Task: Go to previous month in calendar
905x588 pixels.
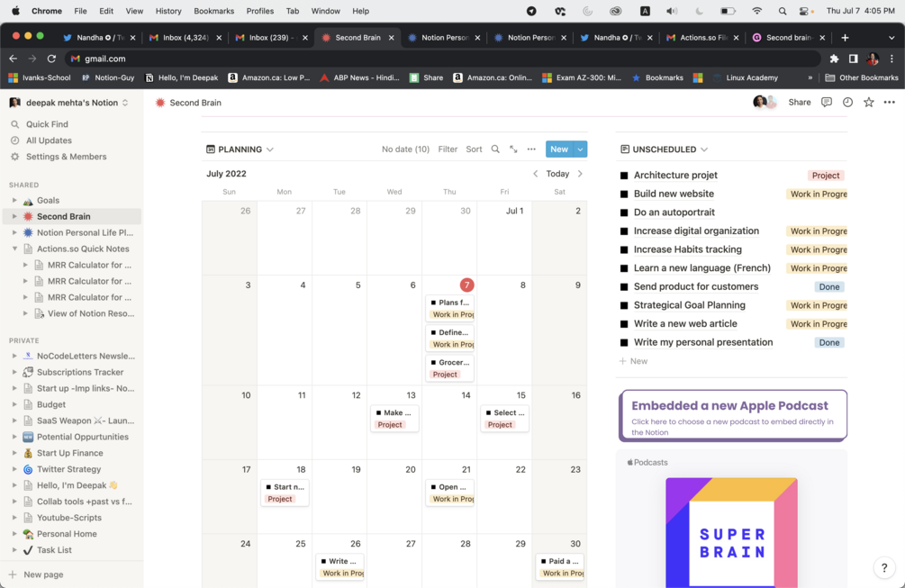Action: coord(536,174)
